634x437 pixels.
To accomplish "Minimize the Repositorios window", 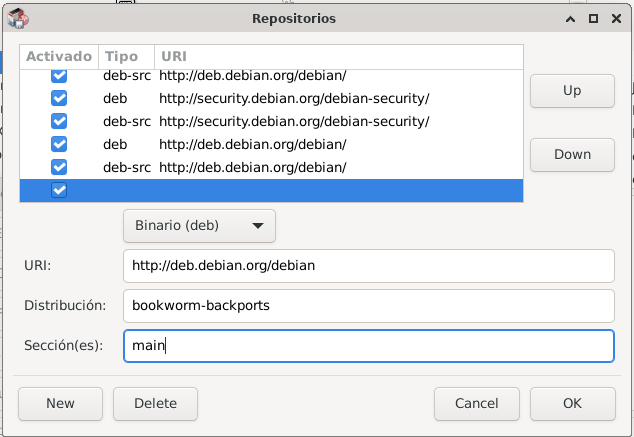I will (x=571, y=18).
